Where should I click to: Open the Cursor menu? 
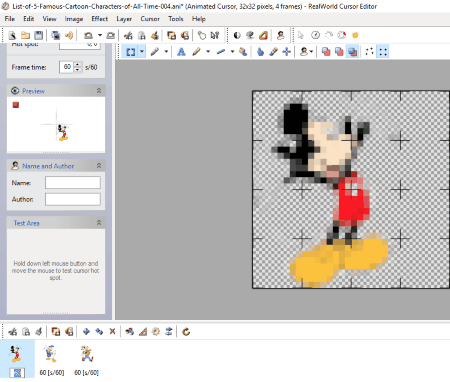(150, 19)
